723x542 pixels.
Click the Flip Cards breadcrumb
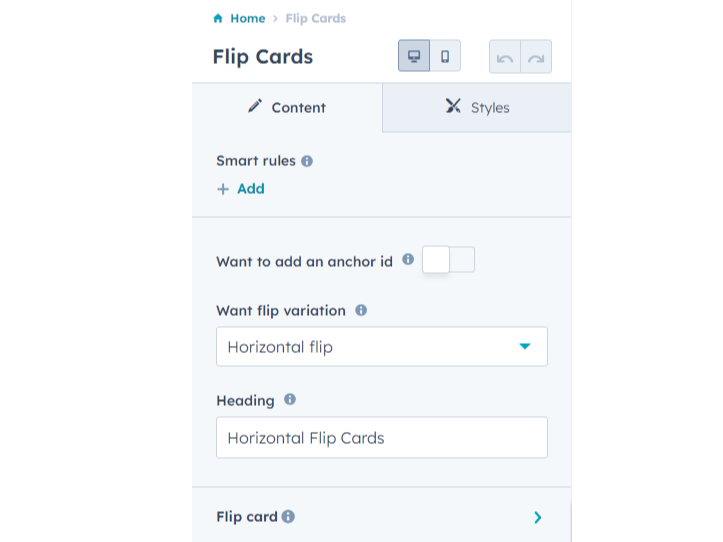pos(316,18)
